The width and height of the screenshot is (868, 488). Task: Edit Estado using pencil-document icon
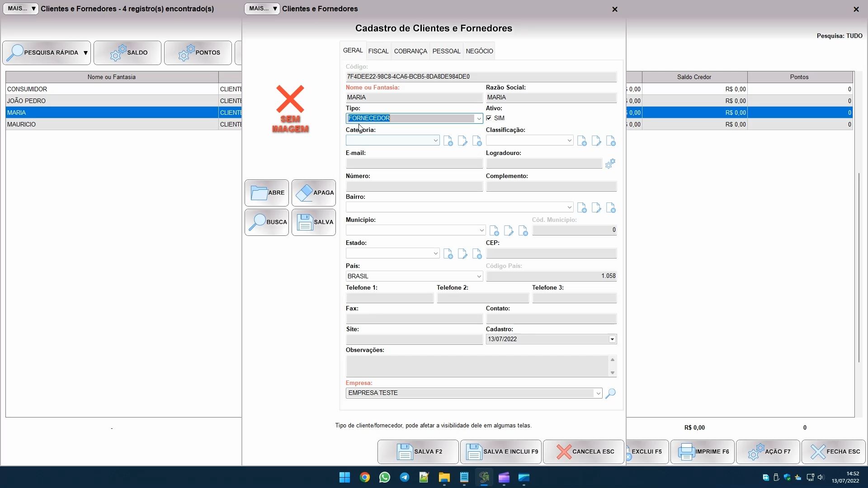click(x=462, y=254)
